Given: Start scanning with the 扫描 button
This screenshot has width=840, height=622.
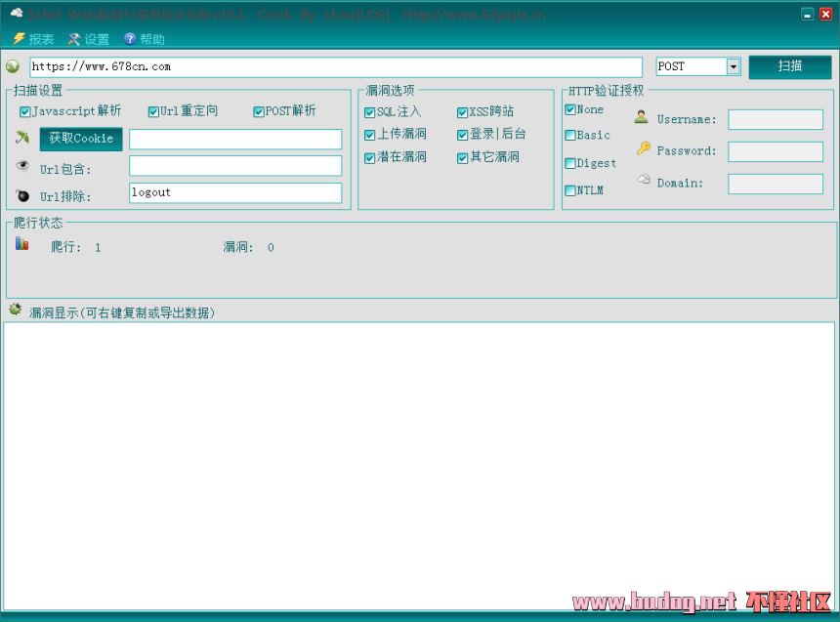Looking at the screenshot, I should [x=789, y=66].
